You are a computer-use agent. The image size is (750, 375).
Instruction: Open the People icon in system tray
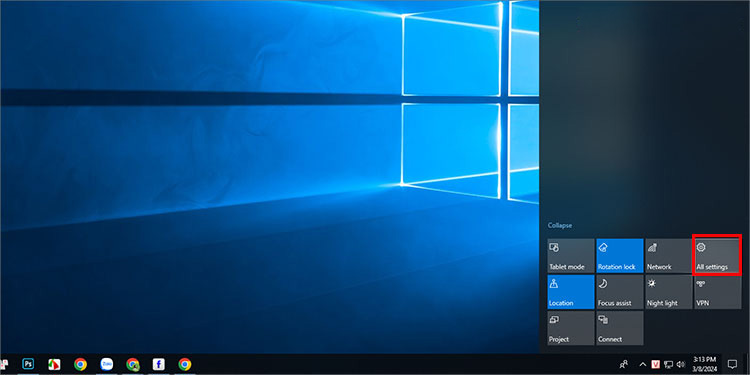[x=623, y=364]
